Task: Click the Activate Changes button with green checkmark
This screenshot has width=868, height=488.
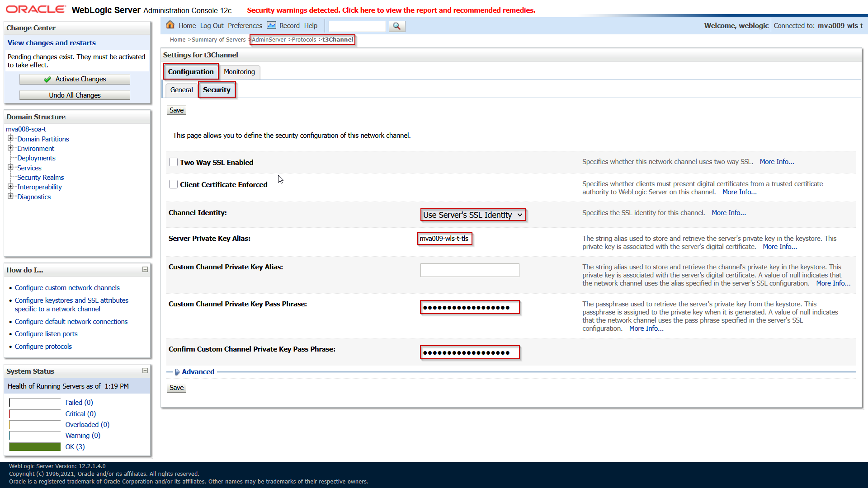Action: pyautogui.click(x=75, y=79)
